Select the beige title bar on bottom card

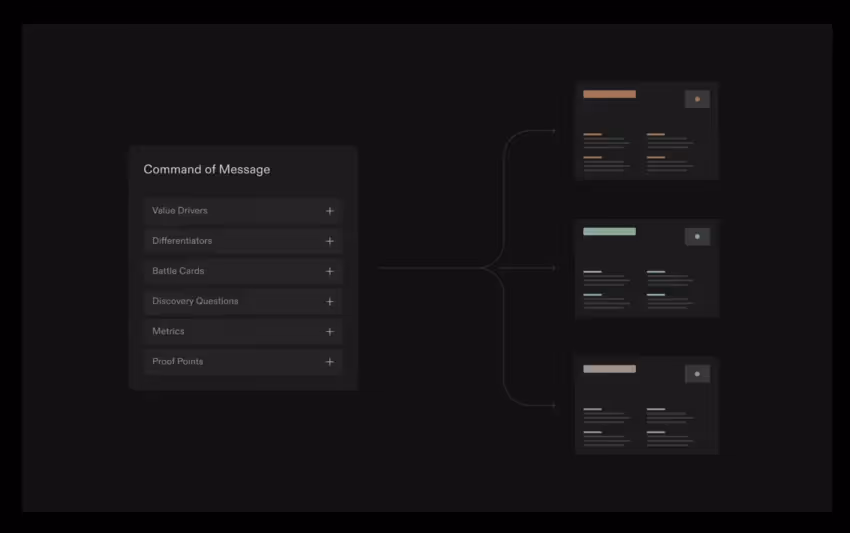click(609, 369)
